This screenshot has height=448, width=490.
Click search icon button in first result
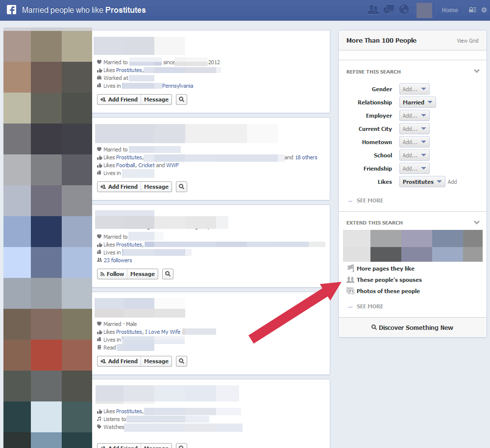(x=181, y=100)
